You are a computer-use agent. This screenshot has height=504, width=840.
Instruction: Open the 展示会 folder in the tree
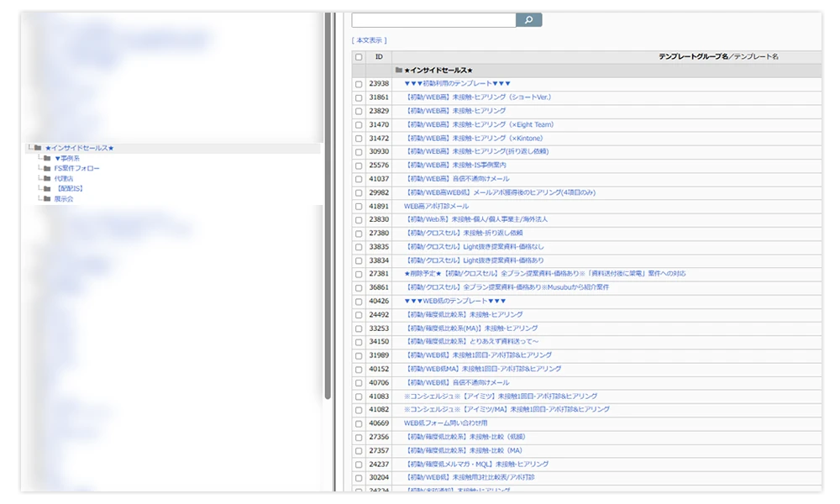pyautogui.click(x=64, y=198)
